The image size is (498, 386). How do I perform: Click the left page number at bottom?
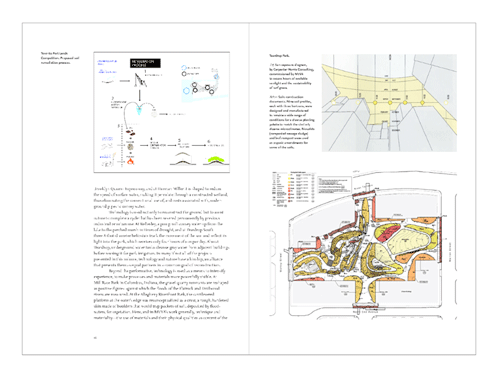[x=95, y=338]
